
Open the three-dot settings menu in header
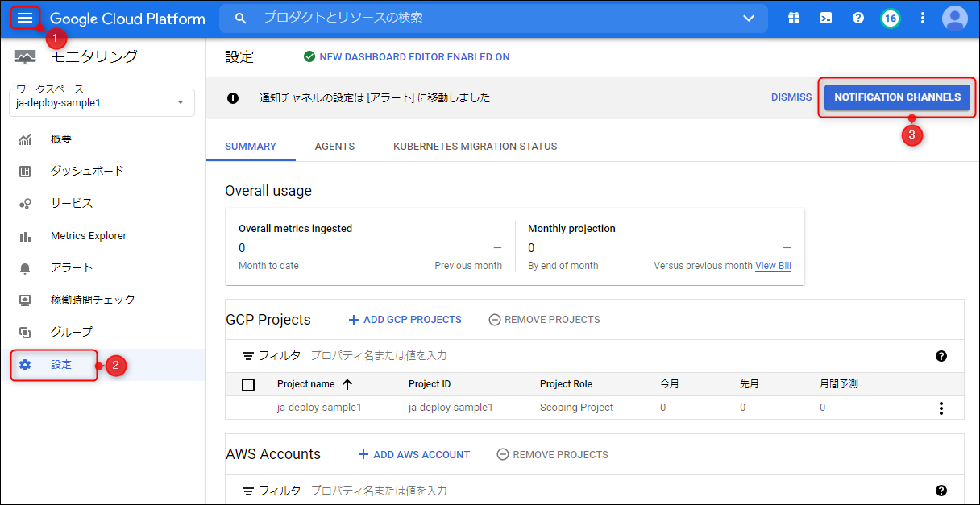tap(923, 18)
